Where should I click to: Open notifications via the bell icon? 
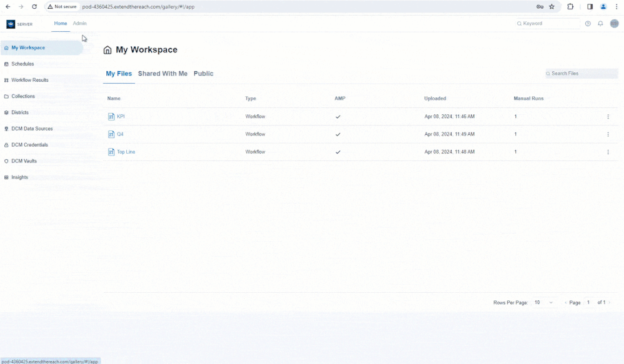click(600, 23)
